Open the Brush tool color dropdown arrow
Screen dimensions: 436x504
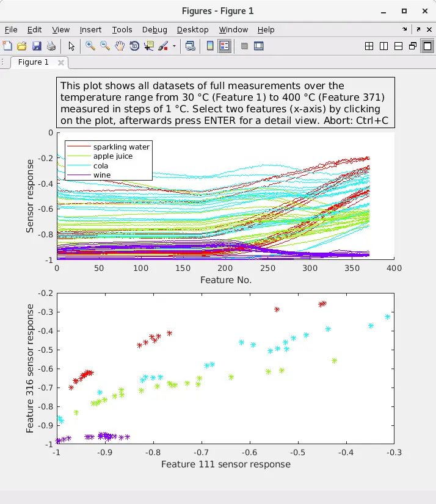(x=174, y=46)
